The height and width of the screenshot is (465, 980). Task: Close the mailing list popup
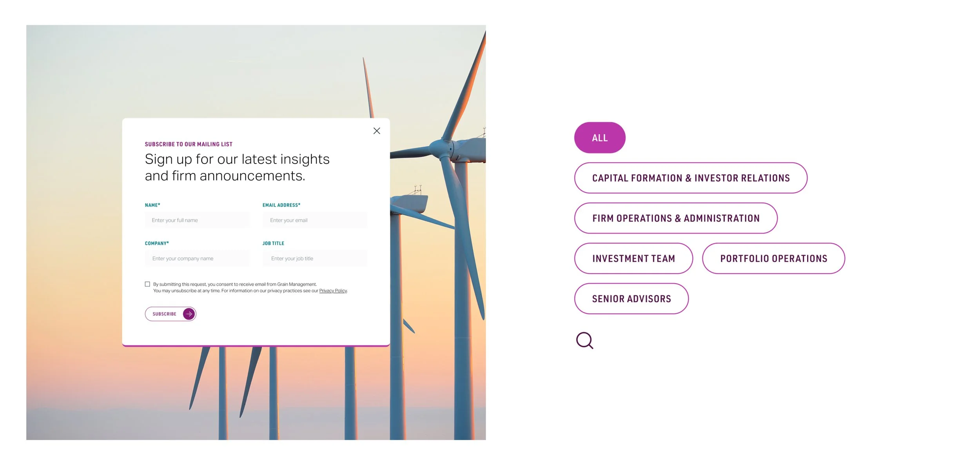[377, 131]
